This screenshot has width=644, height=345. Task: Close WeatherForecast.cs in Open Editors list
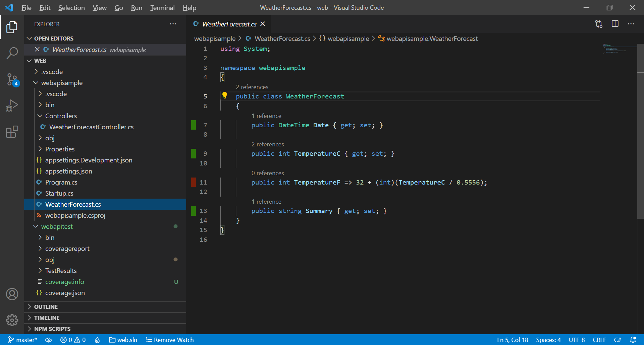coord(37,49)
